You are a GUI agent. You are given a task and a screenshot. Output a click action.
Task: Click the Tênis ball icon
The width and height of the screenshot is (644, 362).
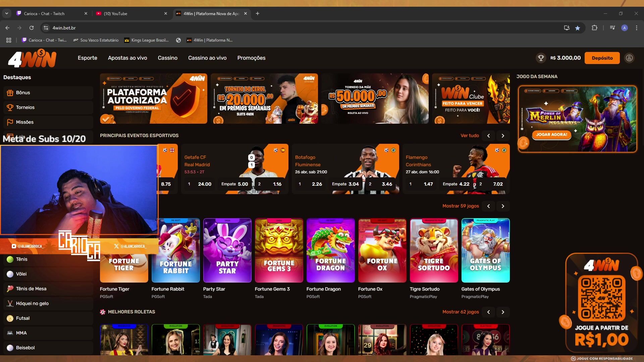tap(10, 259)
